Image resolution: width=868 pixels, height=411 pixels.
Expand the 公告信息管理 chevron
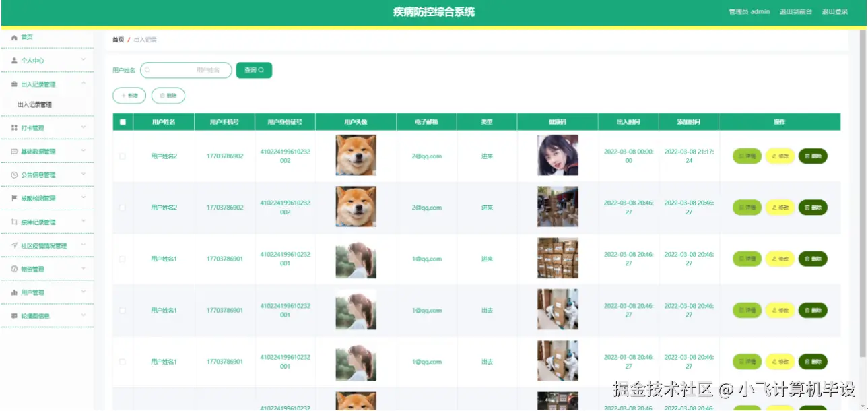pyautogui.click(x=84, y=175)
